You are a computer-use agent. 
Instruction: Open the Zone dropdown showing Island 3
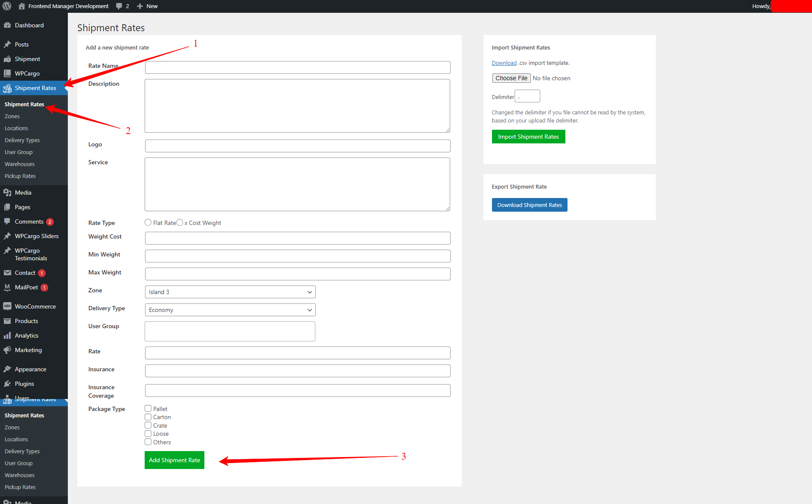click(230, 292)
